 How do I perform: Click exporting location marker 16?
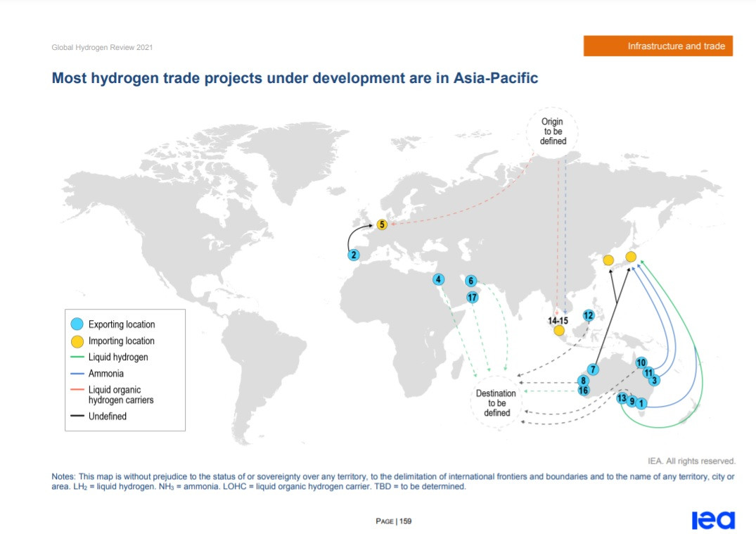click(584, 390)
